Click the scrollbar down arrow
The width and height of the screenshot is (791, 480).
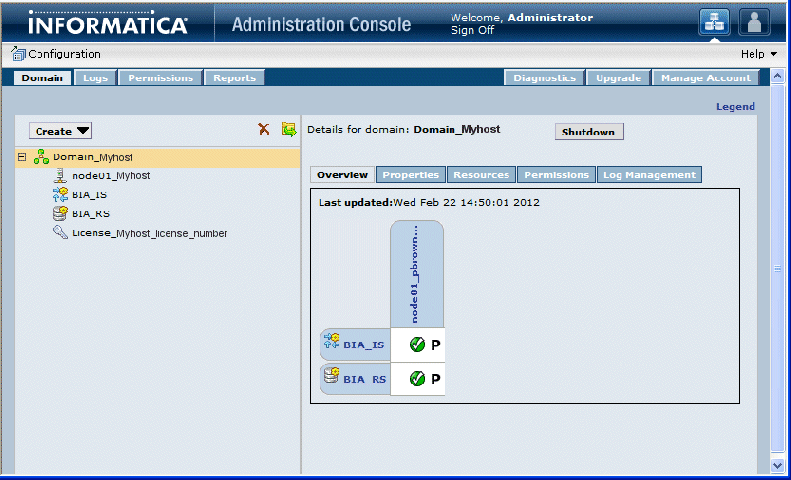click(777, 465)
